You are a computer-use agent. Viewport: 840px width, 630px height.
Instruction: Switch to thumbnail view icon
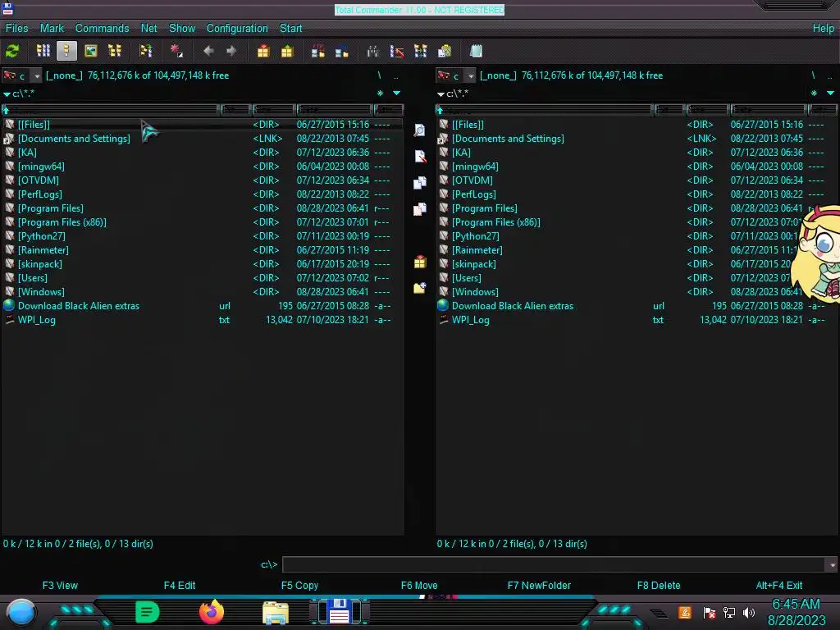coord(91,52)
